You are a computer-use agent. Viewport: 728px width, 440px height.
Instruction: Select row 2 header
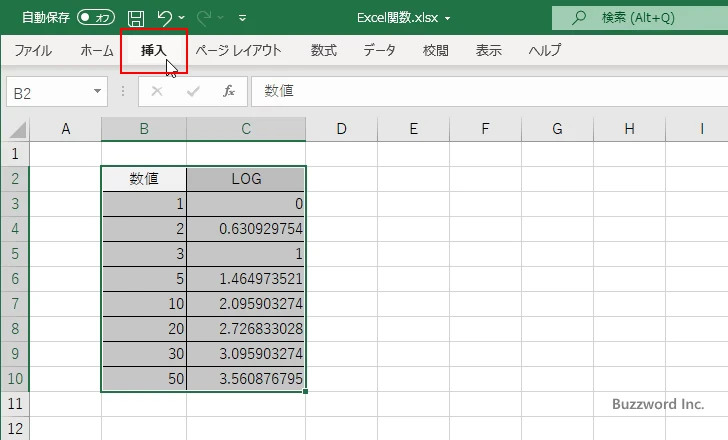[15, 179]
